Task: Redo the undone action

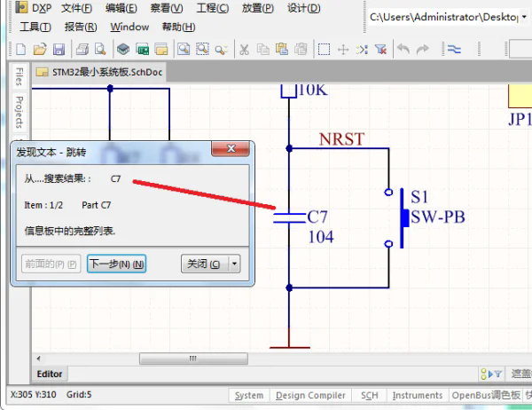Action: click(x=422, y=50)
